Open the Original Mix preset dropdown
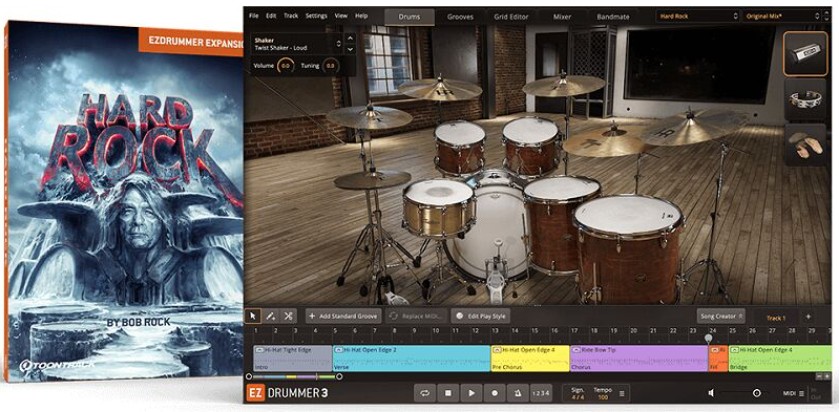 [x=782, y=16]
